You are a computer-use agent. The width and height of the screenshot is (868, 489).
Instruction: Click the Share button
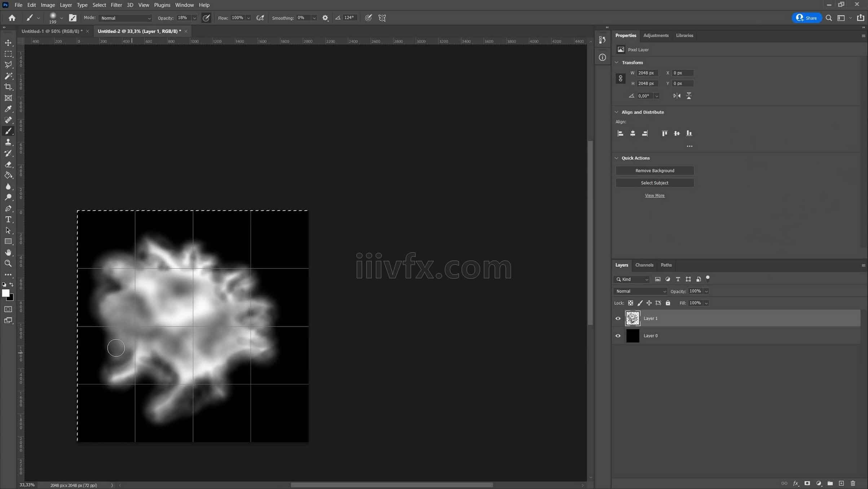pyautogui.click(x=807, y=18)
